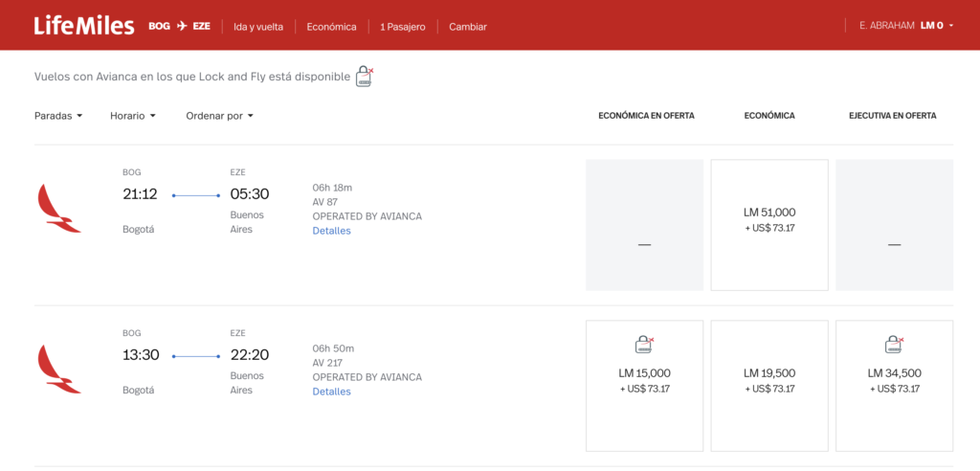Click the EJECUTIVA EN OFERTA column header

coord(893,116)
